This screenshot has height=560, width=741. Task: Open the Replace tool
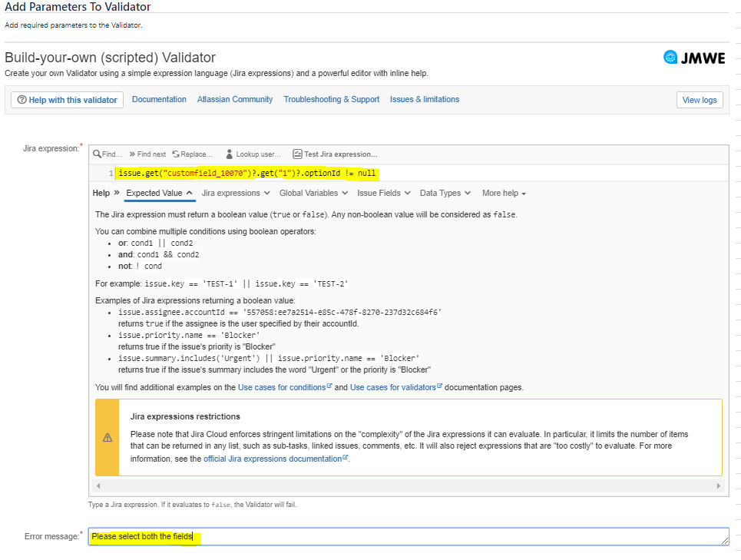pos(192,154)
